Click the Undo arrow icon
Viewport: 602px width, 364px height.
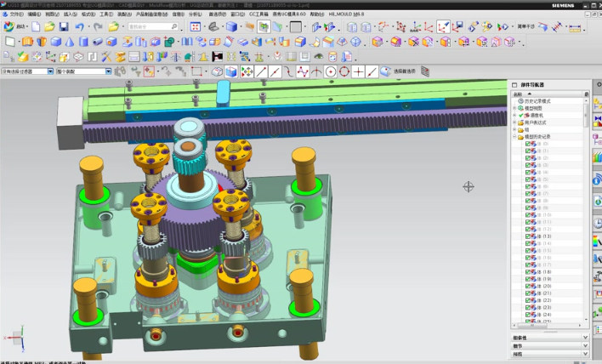coord(78,27)
